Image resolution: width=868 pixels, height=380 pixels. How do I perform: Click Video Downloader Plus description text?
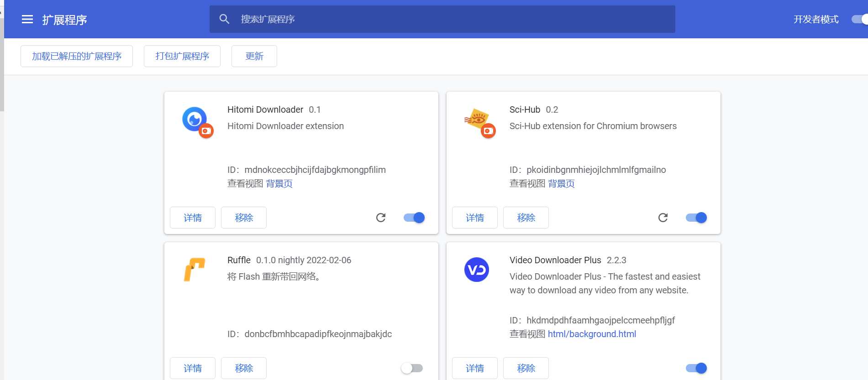[605, 283]
